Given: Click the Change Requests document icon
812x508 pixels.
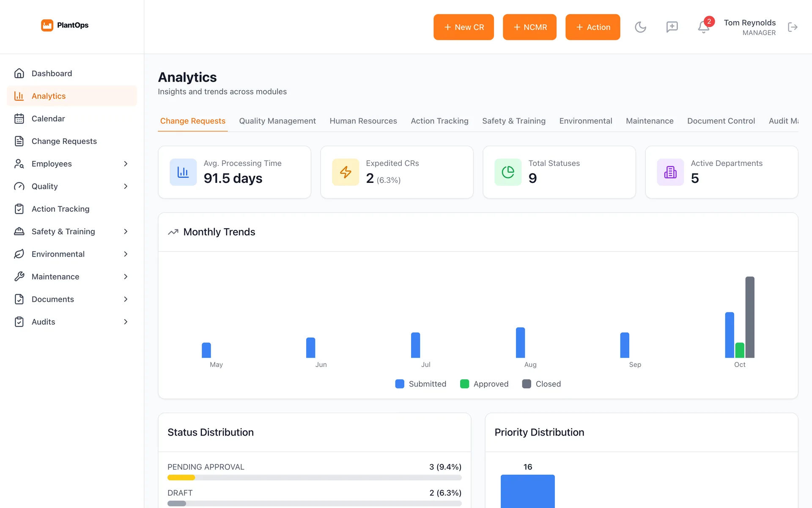Looking at the screenshot, I should [19, 141].
